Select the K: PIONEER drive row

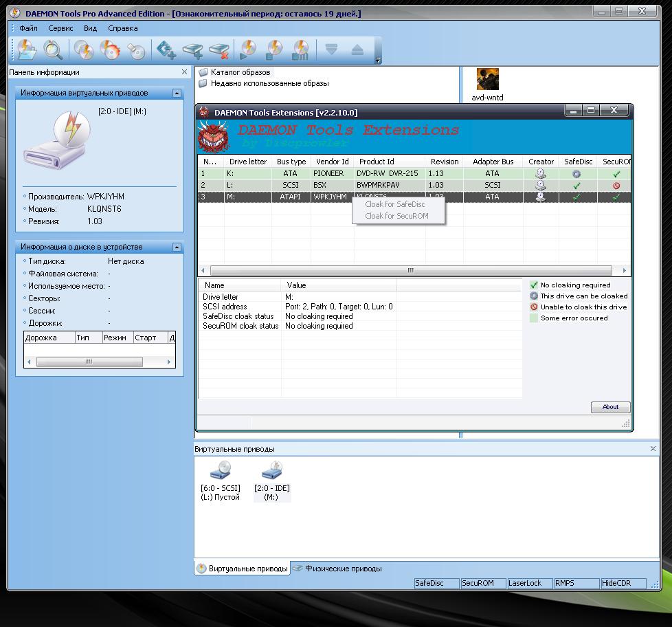[x=414, y=174]
